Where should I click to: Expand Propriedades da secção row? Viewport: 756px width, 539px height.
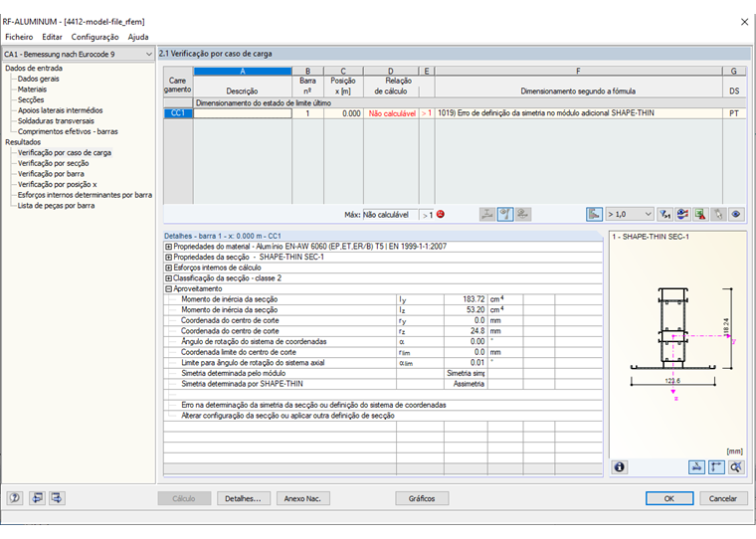169,257
